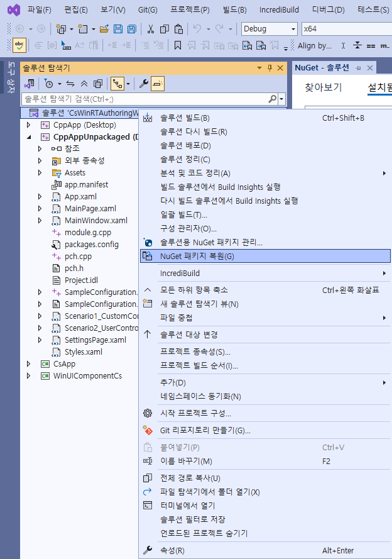Screen dimensions: 392x559
Task: Open the Git(G) menu
Action: 148,9
